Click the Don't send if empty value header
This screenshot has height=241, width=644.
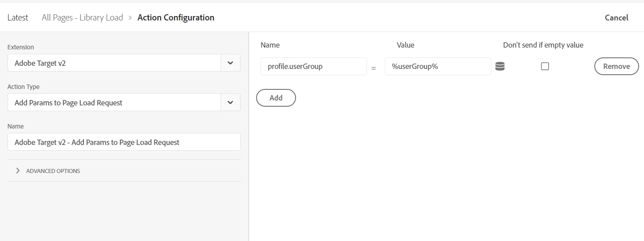[x=543, y=45]
